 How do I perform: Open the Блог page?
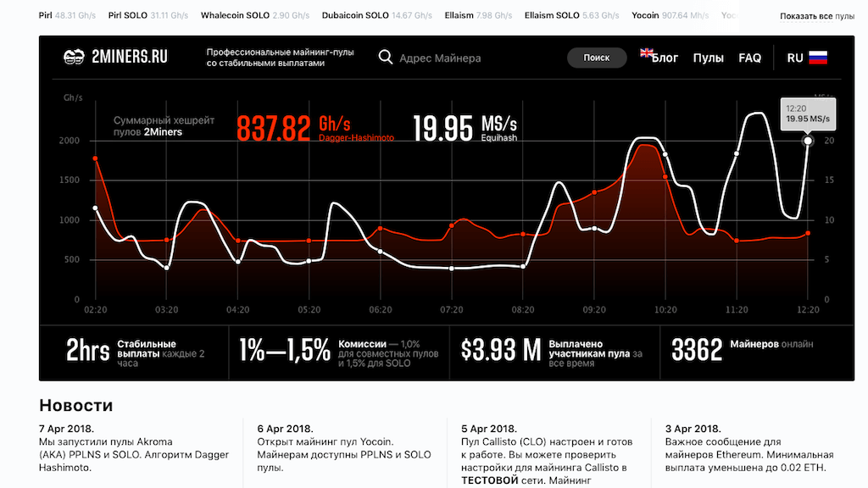click(665, 58)
